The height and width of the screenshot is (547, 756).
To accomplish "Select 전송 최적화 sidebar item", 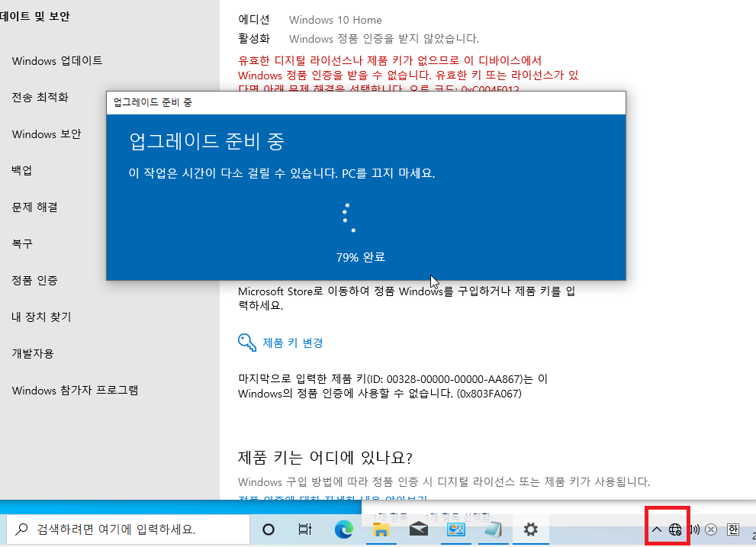I will 40,98.
